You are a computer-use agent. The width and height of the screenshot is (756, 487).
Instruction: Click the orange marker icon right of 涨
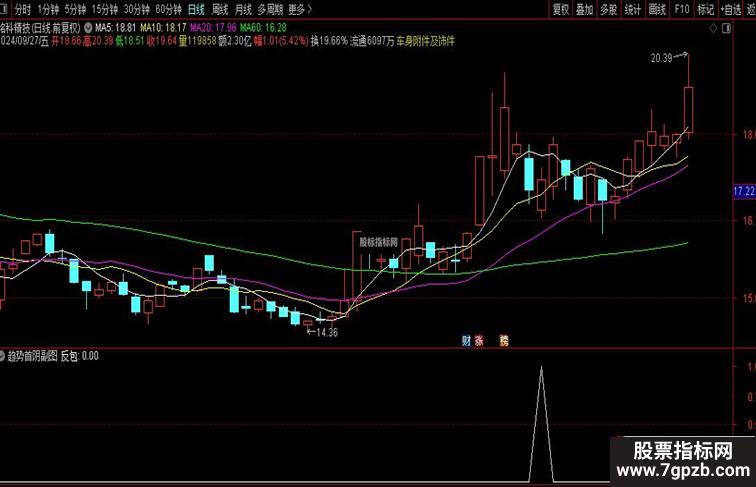coord(504,340)
